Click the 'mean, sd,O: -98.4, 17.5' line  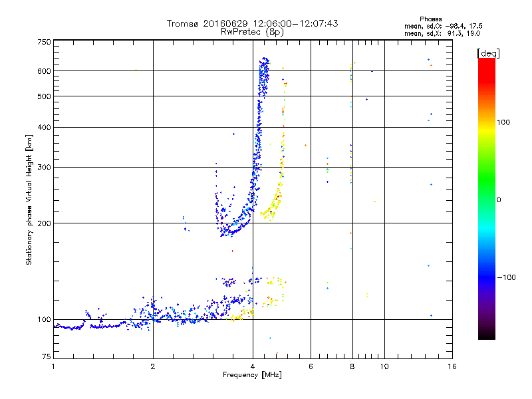[x=443, y=26]
